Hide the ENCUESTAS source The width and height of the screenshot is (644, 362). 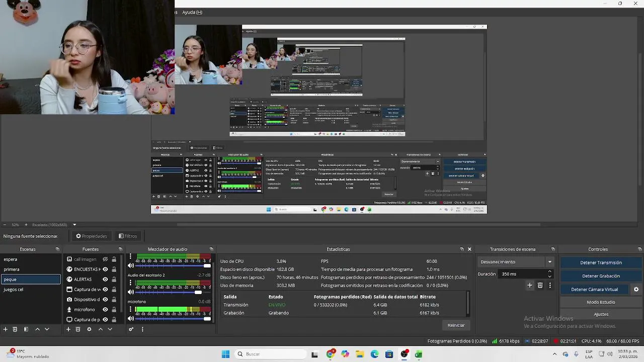(105, 269)
